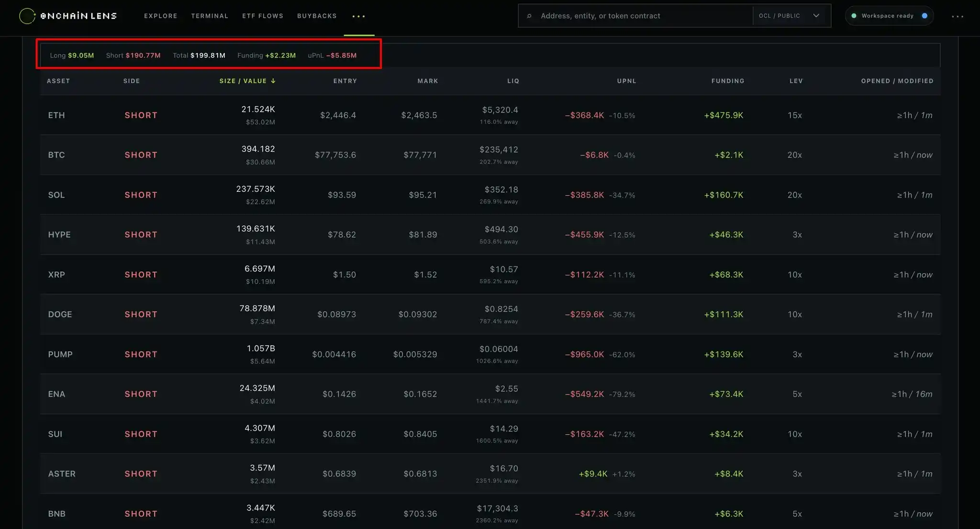
Task: Open the HYPE asset row
Action: tap(490, 234)
